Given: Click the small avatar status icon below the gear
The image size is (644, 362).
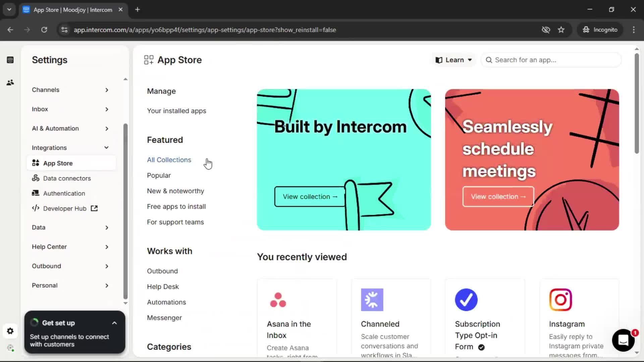Looking at the screenshot, I should [10, 348].
